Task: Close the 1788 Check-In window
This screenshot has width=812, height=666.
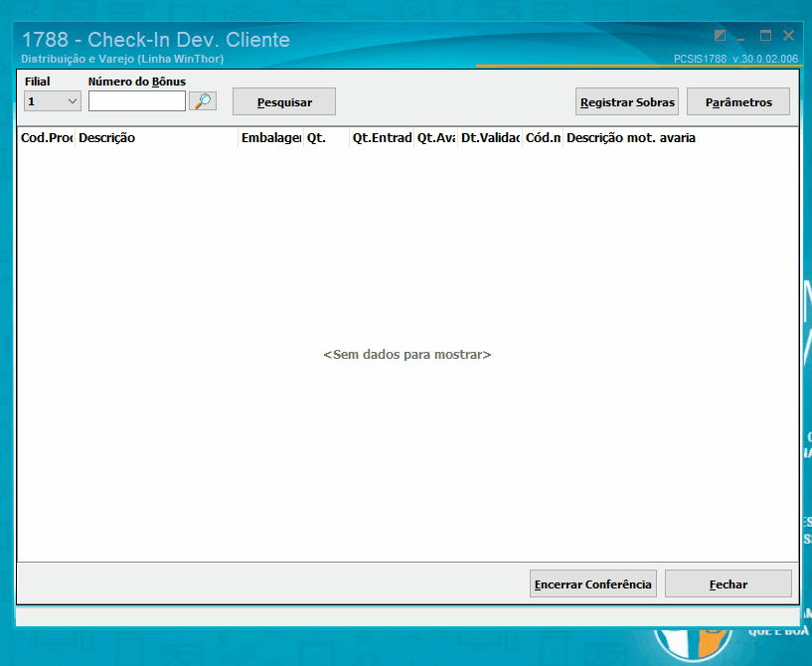Action: (788, 35)
